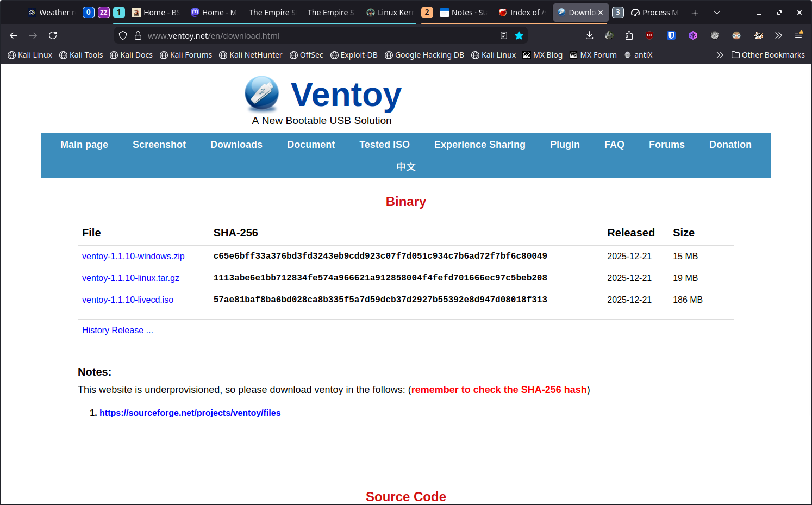Open the Tested ISO navigation menu item
The height and width of the screenshot is (505, 812).
point(384,145)
